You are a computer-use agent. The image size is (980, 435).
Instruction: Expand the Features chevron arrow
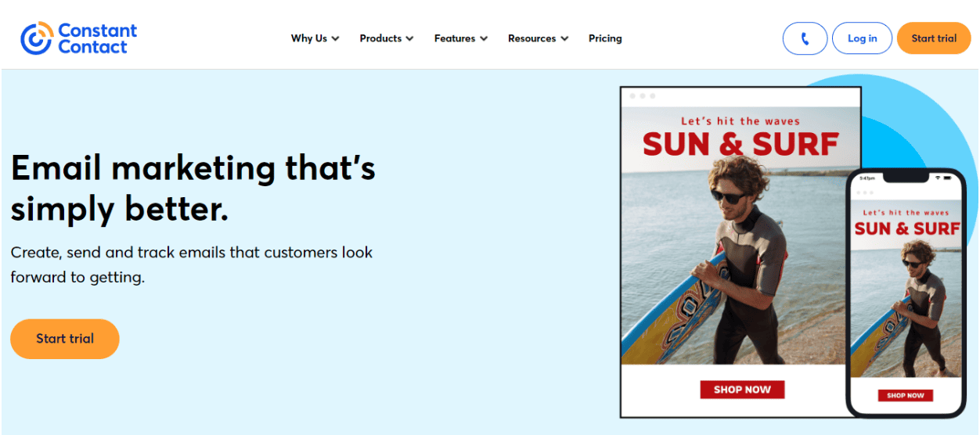[484, 38]
